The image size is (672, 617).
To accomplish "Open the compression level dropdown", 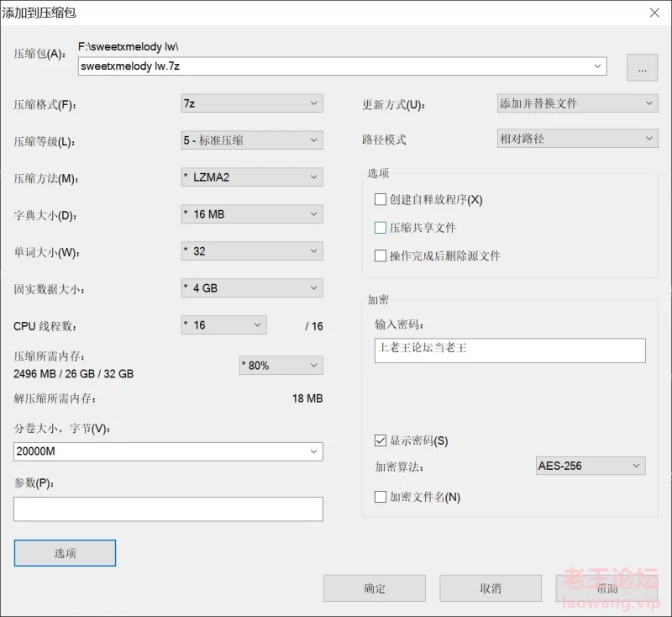I will point(252,140).
